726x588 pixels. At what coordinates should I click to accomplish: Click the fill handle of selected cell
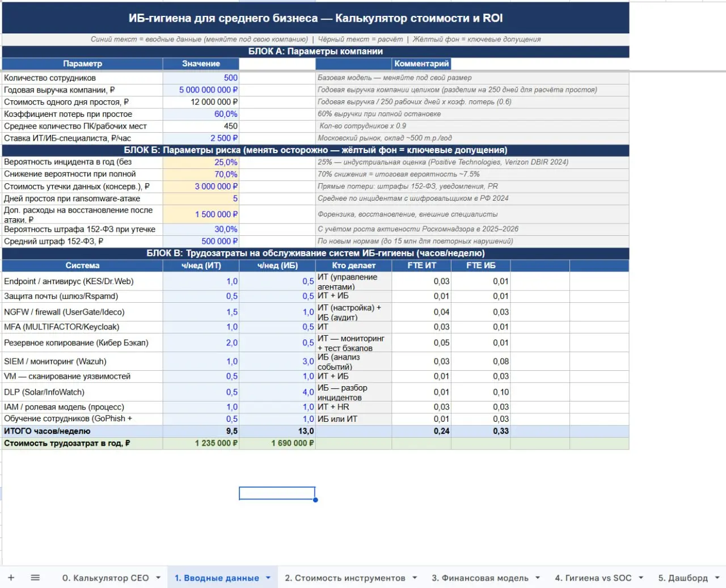pyautogui.click(x=315, y=500)
